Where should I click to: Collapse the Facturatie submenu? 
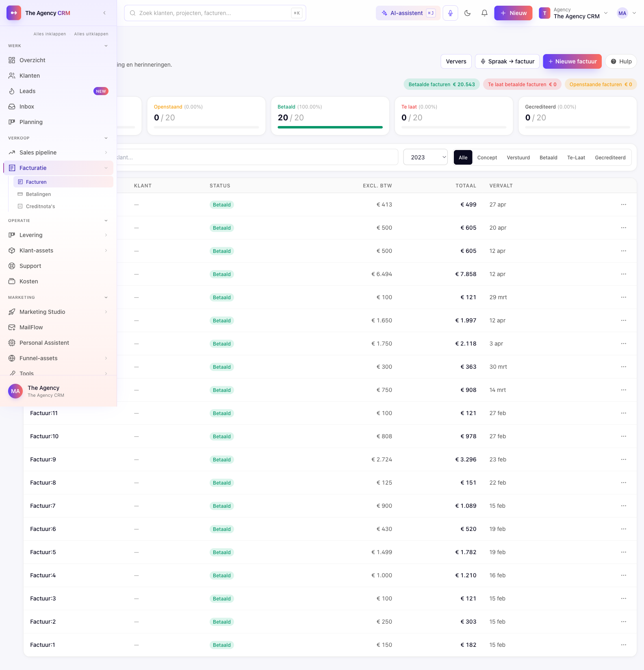pos(106,168)
